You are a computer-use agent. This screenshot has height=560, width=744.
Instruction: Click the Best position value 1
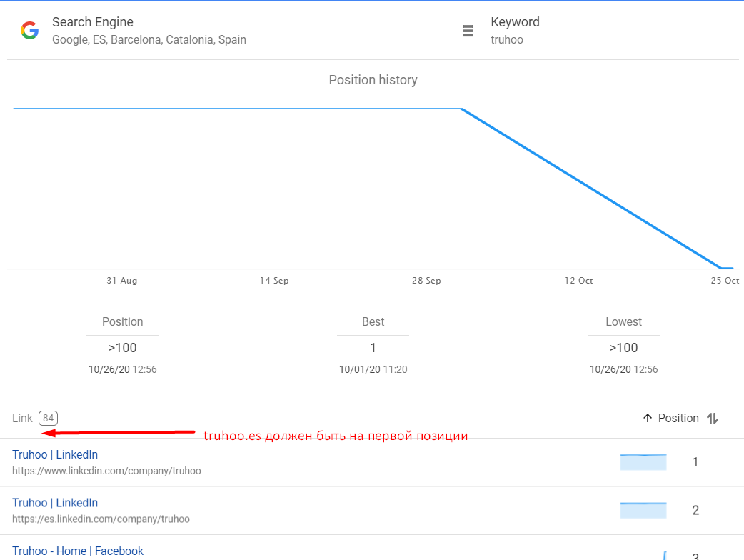(x=373, y=348)
